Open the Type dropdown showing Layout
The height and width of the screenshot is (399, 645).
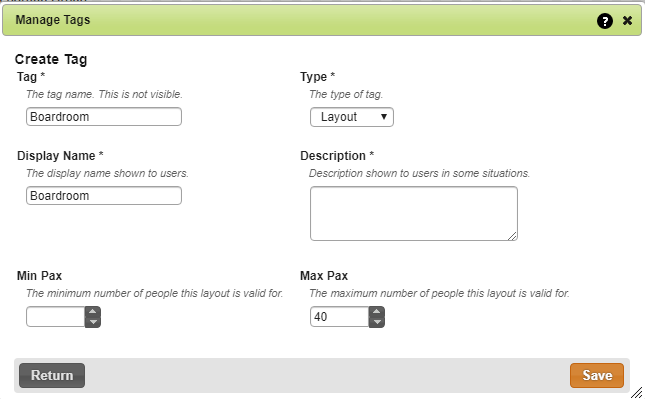(x=352, y=117)
